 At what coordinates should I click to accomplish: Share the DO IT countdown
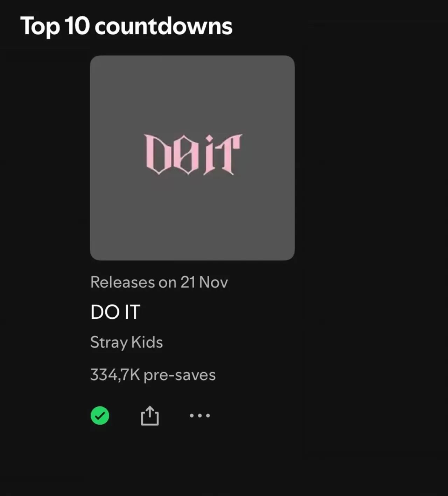click(x=150, y=415)
